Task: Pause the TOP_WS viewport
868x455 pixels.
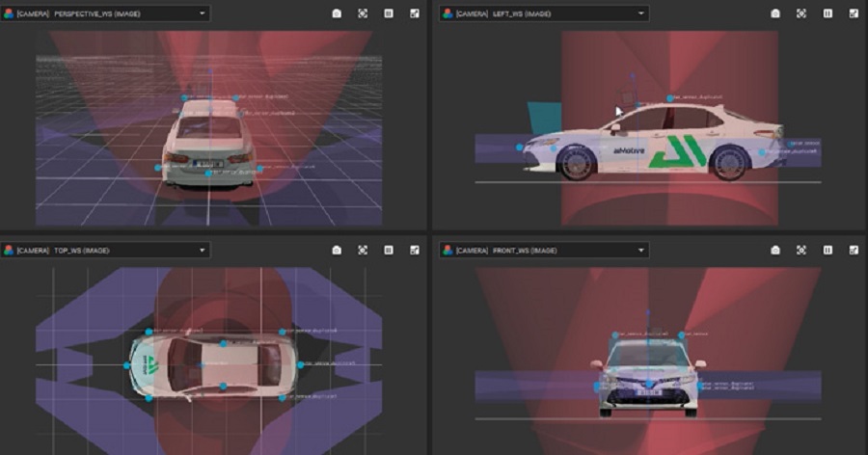Action: [x=389, y=251]
